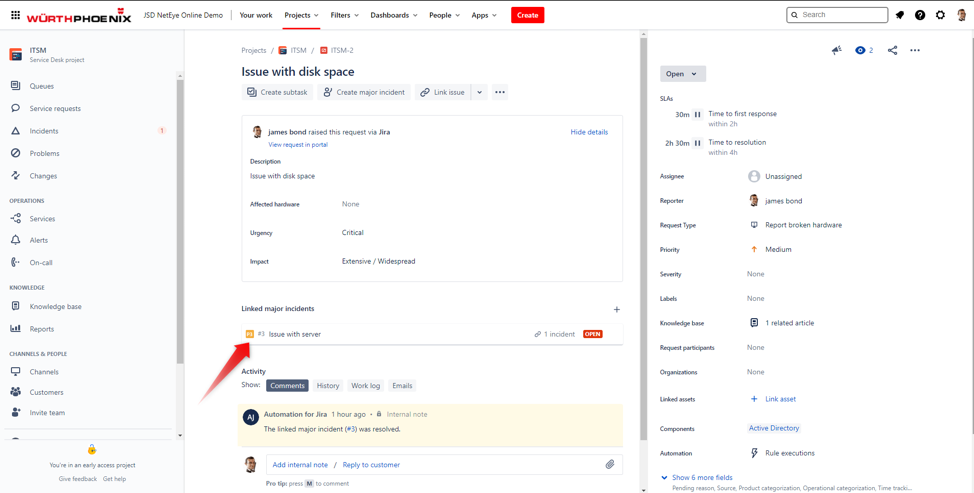
Task: Click Give feedback at sidebar bottom
Action: (x=78, y=479)
